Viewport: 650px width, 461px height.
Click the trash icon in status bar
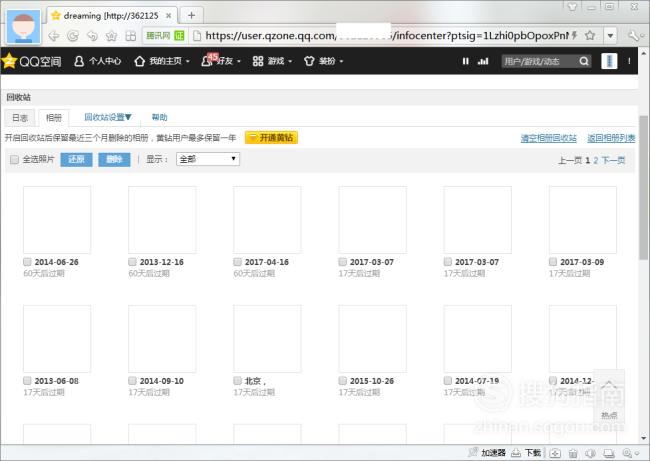click(x=573, y=453)
